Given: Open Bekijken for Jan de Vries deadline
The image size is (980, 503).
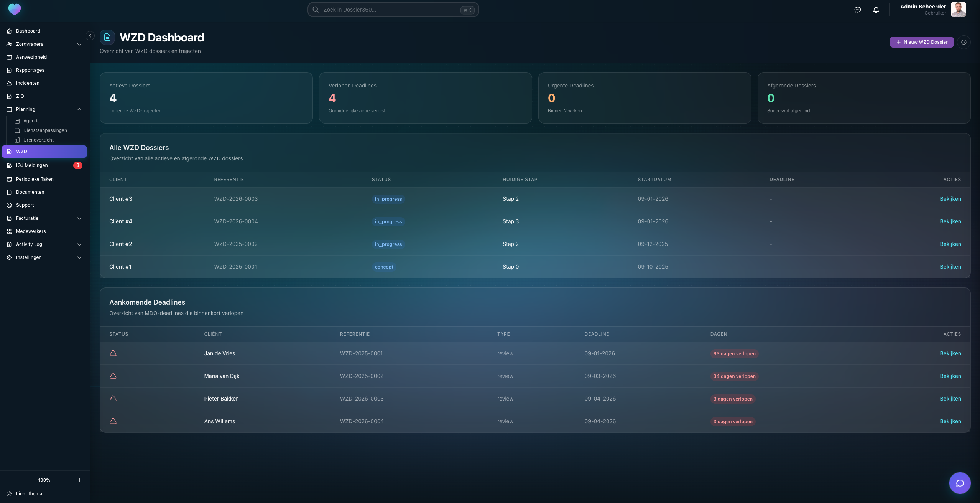Looking at the screenshot, I should [x=950, y=353].
